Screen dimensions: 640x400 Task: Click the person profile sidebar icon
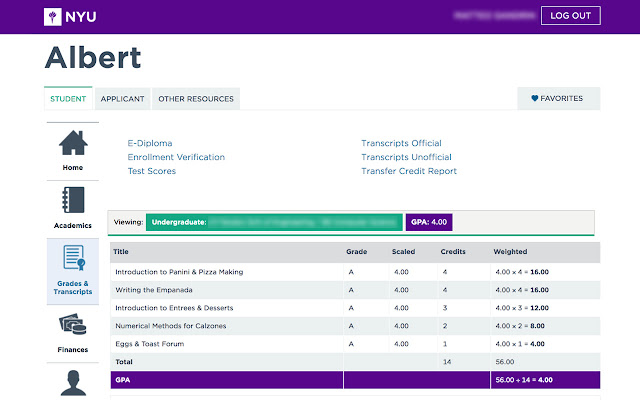(73, 383)
